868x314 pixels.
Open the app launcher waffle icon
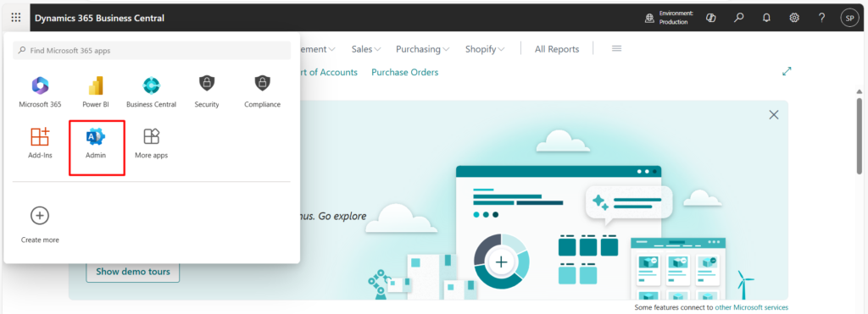click(16, 18)
